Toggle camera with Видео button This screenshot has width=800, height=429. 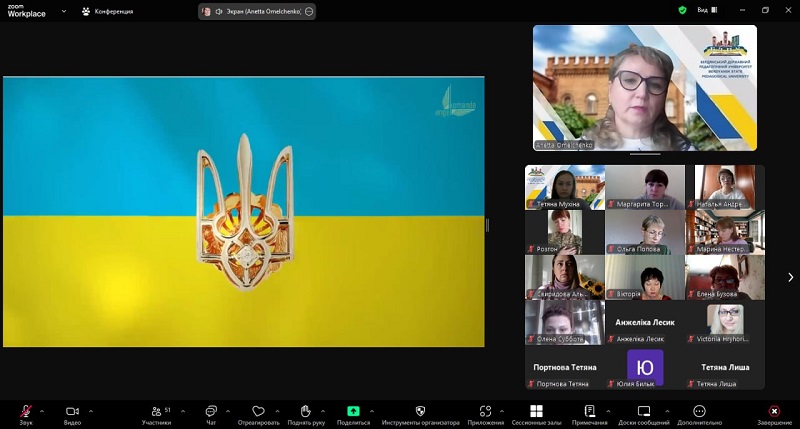click(x=72, y=415)
